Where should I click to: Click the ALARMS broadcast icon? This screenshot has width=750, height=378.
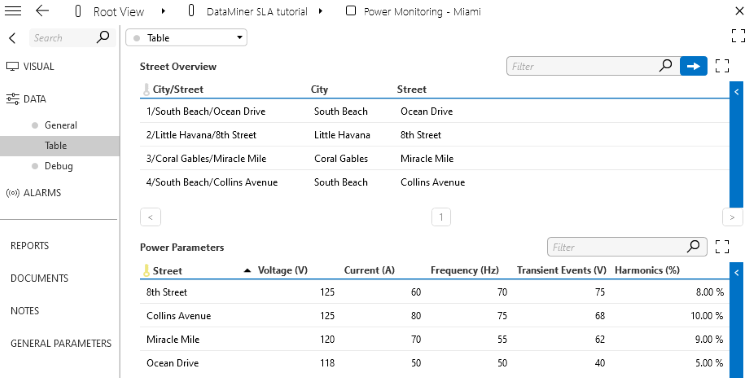12,193
